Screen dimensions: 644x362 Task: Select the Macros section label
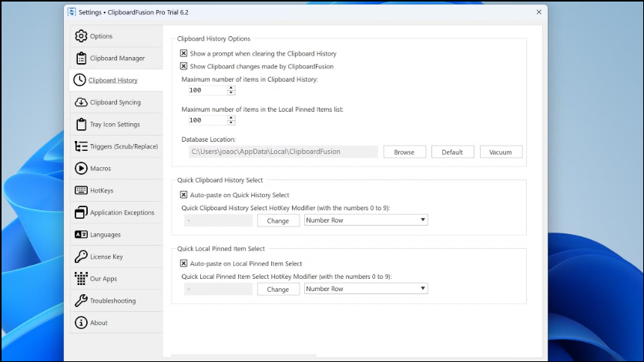[101, 168]
